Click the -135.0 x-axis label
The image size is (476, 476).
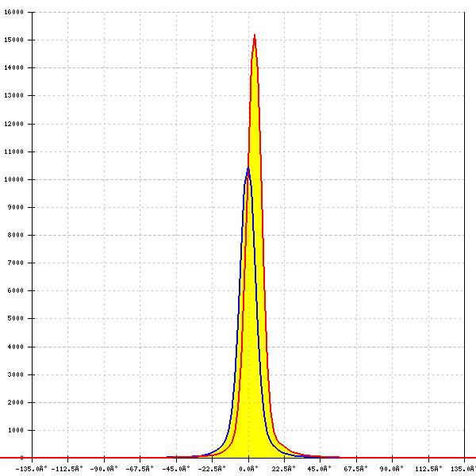tap(31, 469)
